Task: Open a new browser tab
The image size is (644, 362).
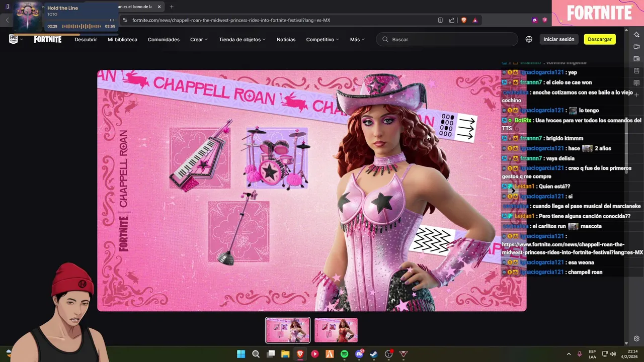Action: 172,7
